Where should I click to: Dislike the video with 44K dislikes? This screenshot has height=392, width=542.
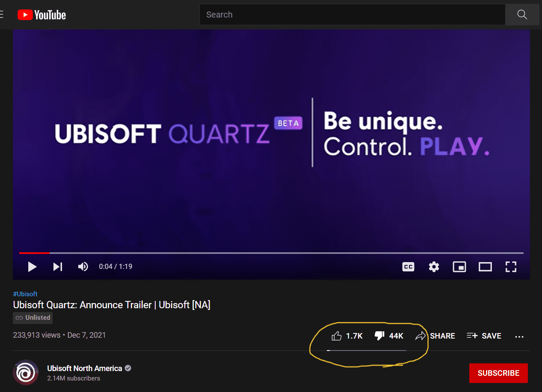point(389,336)
